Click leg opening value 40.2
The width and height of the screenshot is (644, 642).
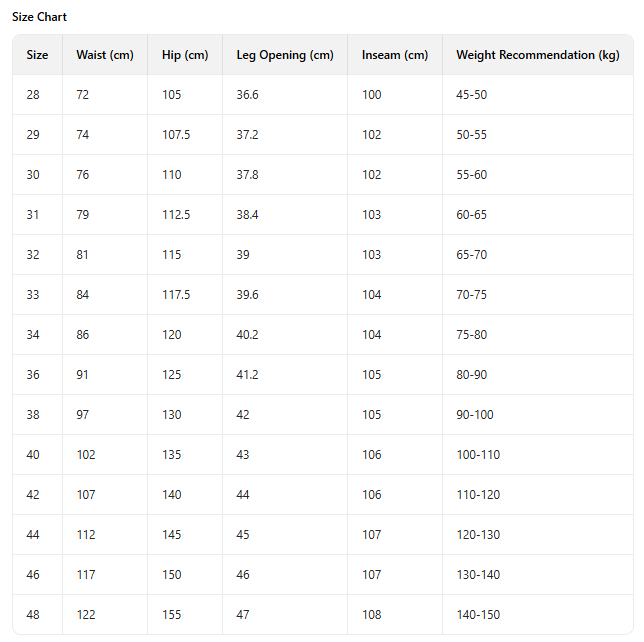click(250, 335)
